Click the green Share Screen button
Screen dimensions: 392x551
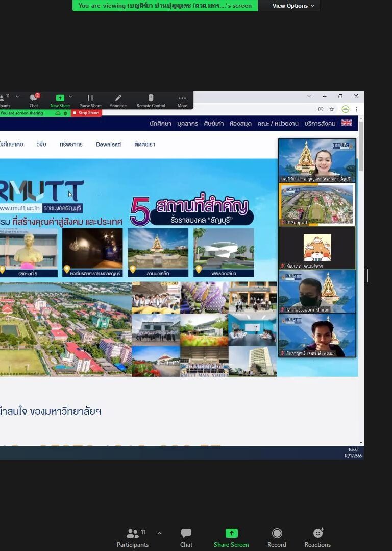(x=231, y=538)
